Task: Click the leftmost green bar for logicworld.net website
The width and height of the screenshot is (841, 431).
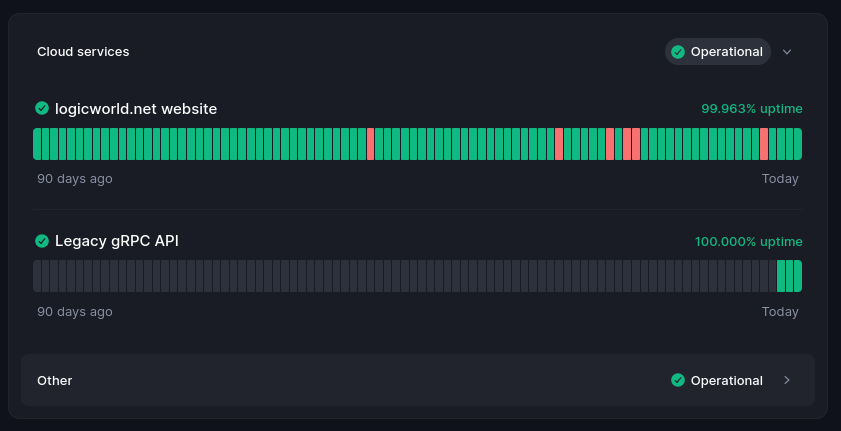Action: click(37, 144)
